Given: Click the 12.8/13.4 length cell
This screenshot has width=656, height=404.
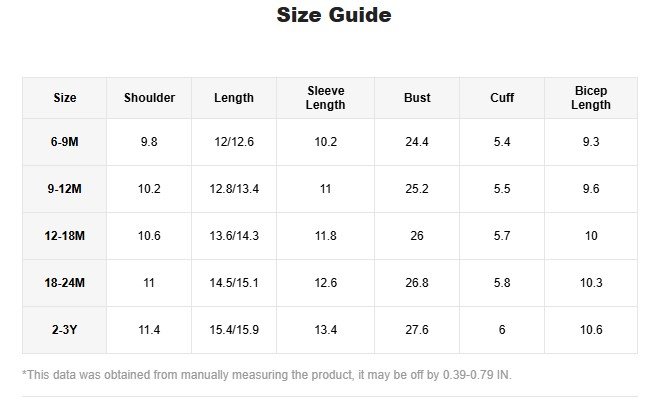Looking at the screenshot, I should [234, 189].
